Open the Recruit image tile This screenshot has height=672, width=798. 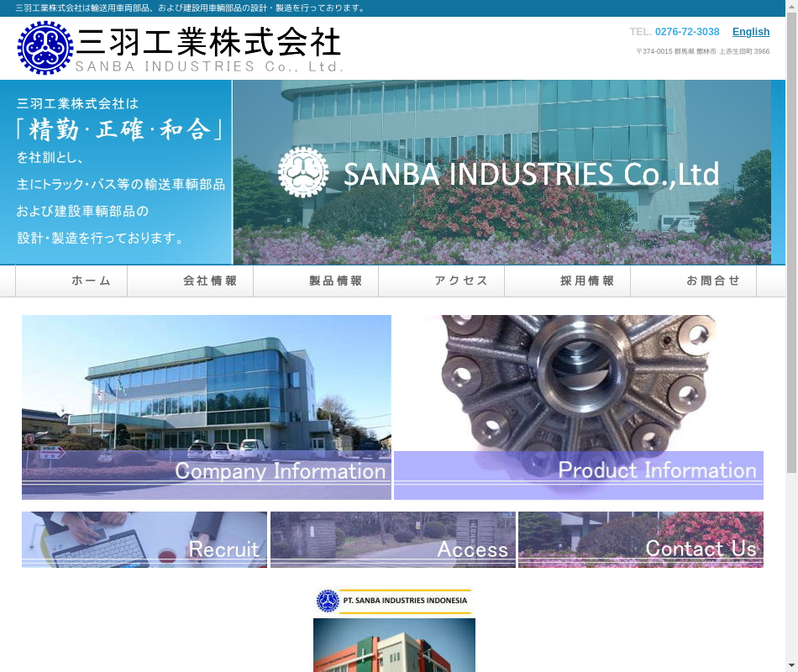[144, 540]
